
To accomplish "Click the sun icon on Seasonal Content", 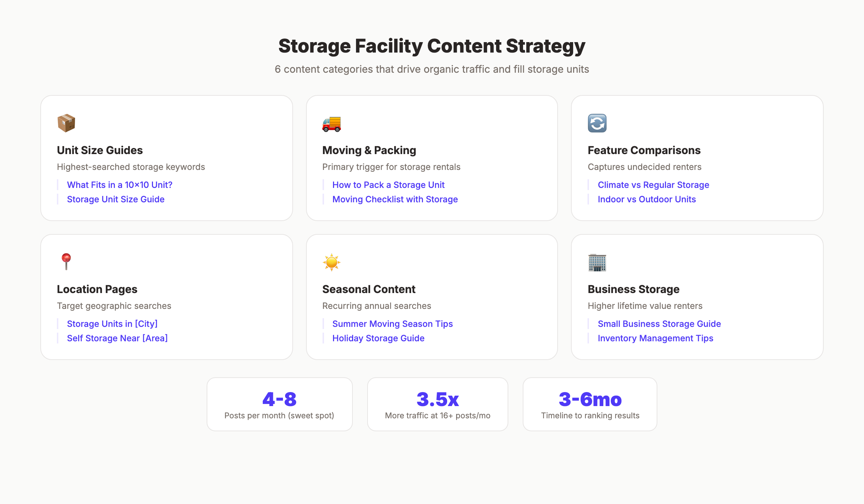I will [x=332, y=262].
